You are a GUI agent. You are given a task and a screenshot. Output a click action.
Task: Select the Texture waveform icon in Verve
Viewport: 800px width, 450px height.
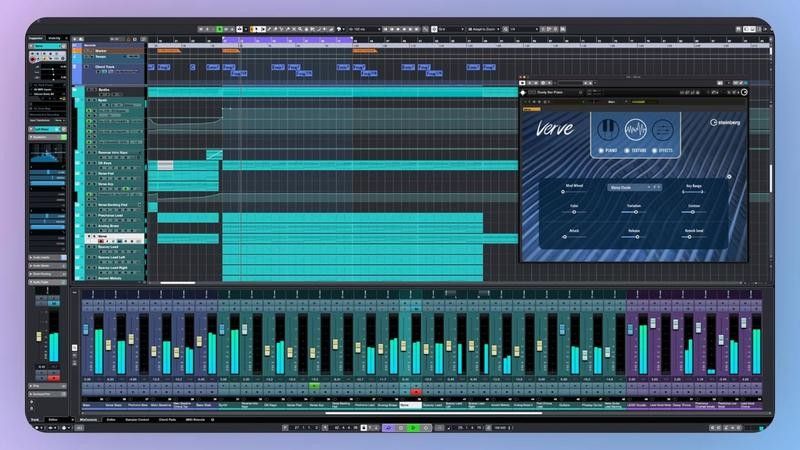coord(635,130)
